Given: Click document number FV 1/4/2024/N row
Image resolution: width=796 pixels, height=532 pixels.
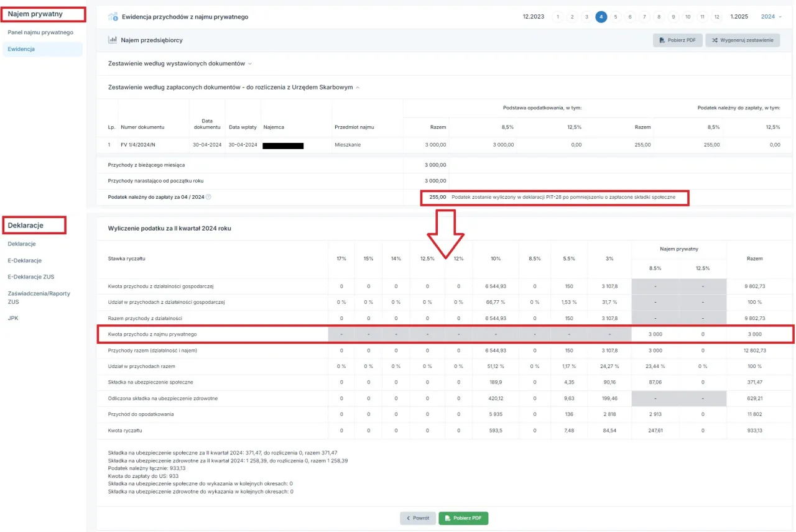Looking at the screenshot, I should click(x=138, y=145).
